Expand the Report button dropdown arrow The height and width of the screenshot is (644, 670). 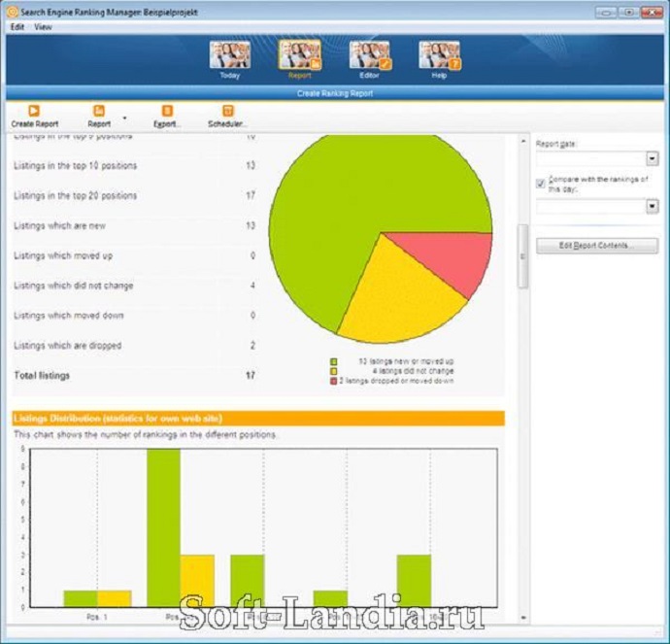click(124, 118)
